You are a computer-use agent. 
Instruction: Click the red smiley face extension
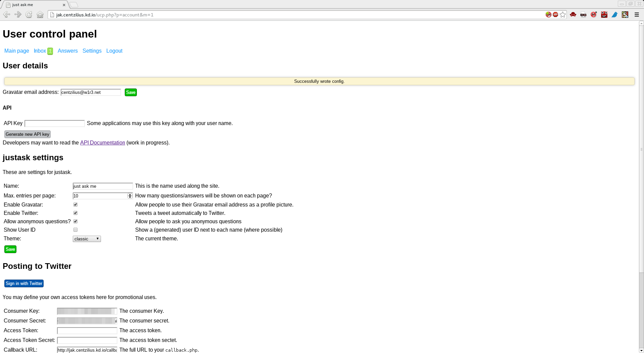pyautogui.click(x=604, y=15)
